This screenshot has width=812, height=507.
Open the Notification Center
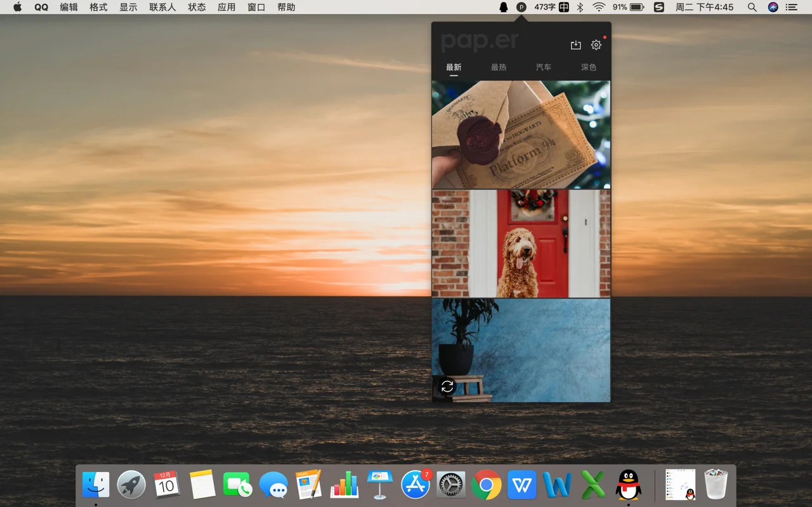tap(792, 7)
